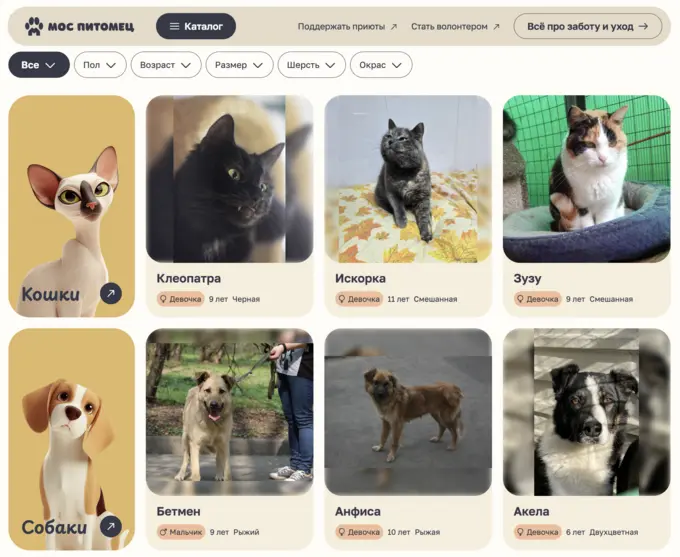Open Всё про заботу и уход button

588,26
